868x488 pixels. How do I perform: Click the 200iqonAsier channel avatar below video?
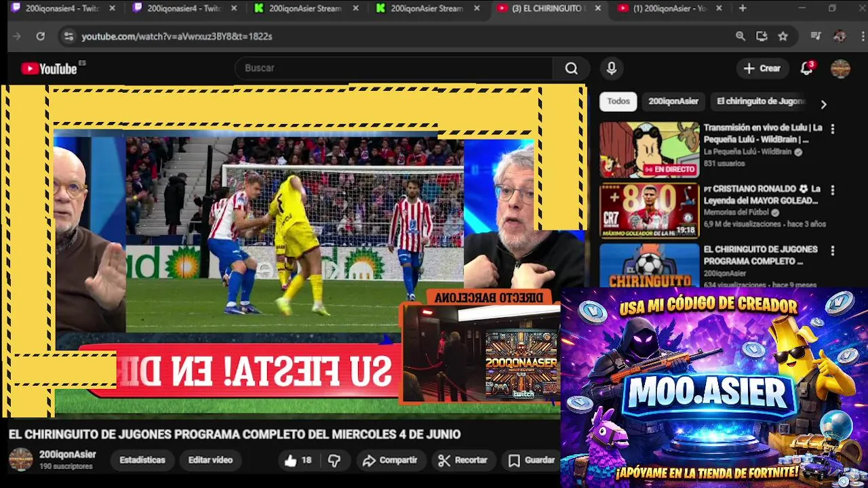[20, 460]
